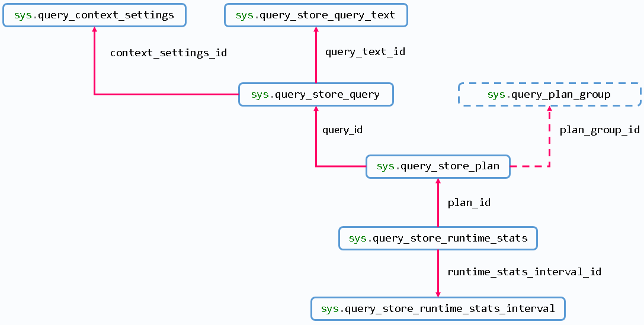
Task: Select the dashed sys.query_plan_group box
Action: [550, 95]
